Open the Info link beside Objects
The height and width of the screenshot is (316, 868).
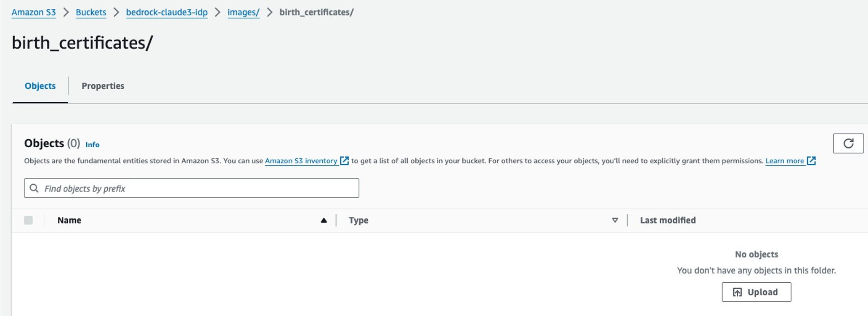point(93,144)
